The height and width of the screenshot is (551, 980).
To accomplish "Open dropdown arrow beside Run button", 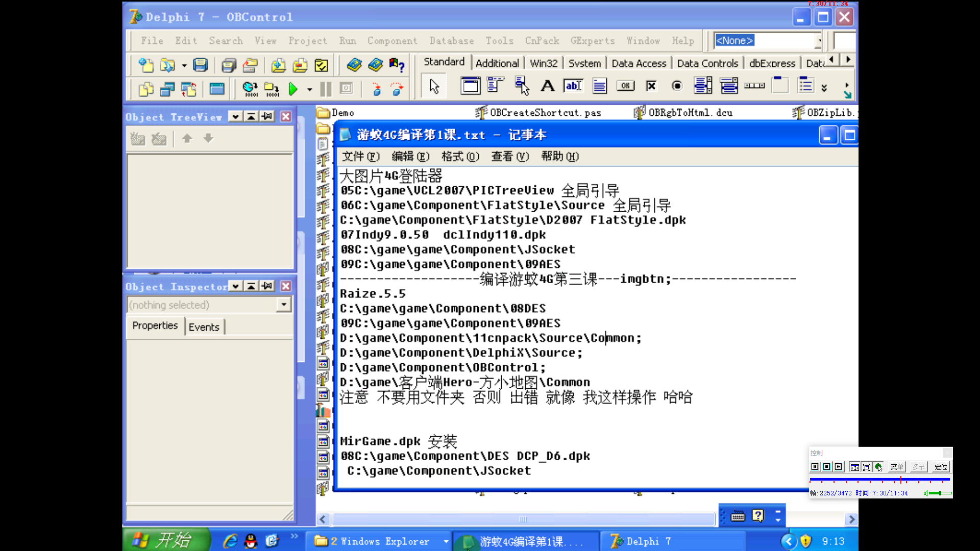I will 309,89.
